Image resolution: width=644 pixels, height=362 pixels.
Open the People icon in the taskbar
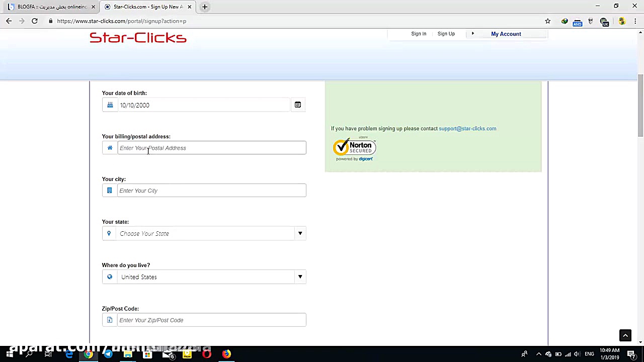click(x=524, y=354)
